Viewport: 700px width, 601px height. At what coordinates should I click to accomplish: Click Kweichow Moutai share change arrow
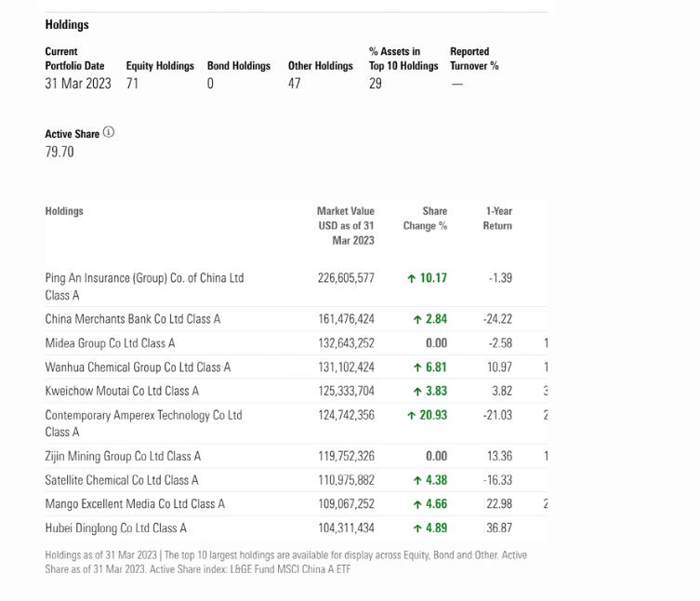[x=417, y=392]
